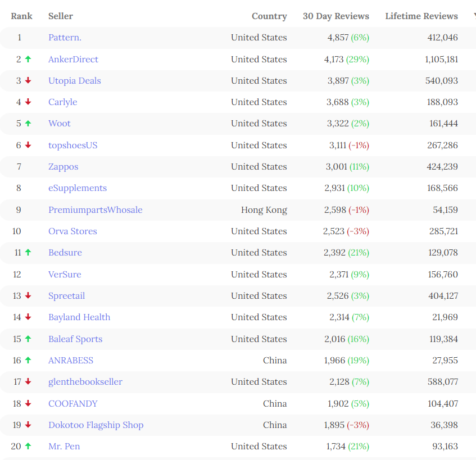
Task: Open the Utopia Deals seller page
Action: [x=74, y=80]
